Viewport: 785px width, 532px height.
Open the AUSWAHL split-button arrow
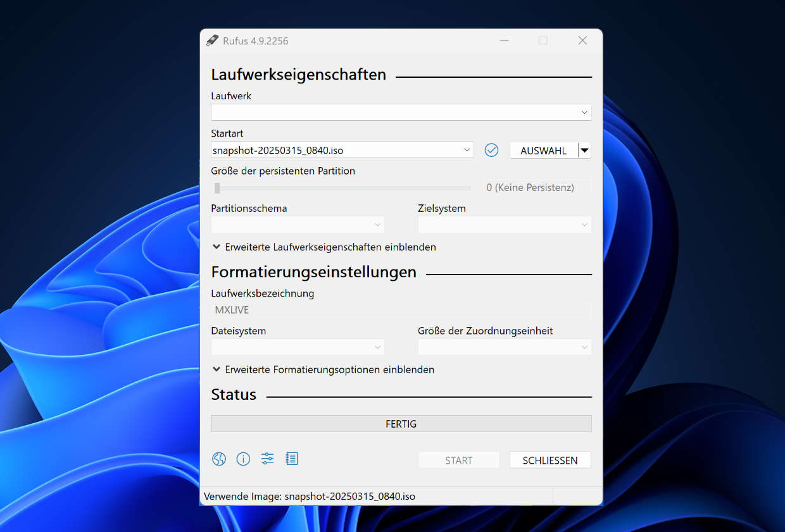click(584, 151)
